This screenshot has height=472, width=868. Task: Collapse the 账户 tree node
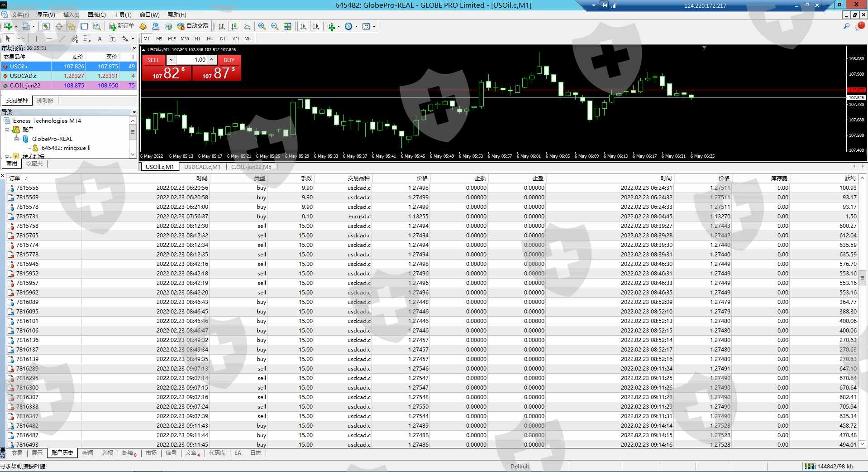tap(7, 130)
